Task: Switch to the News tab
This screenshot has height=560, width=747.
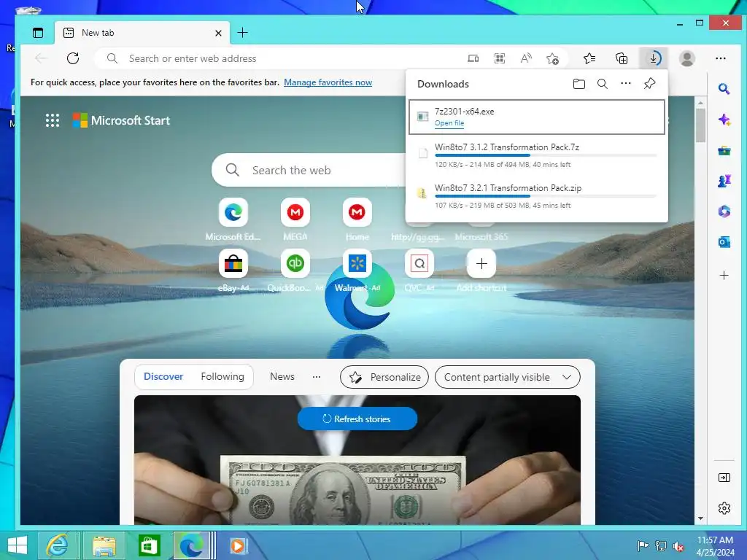Action: (x=282, y=377)
